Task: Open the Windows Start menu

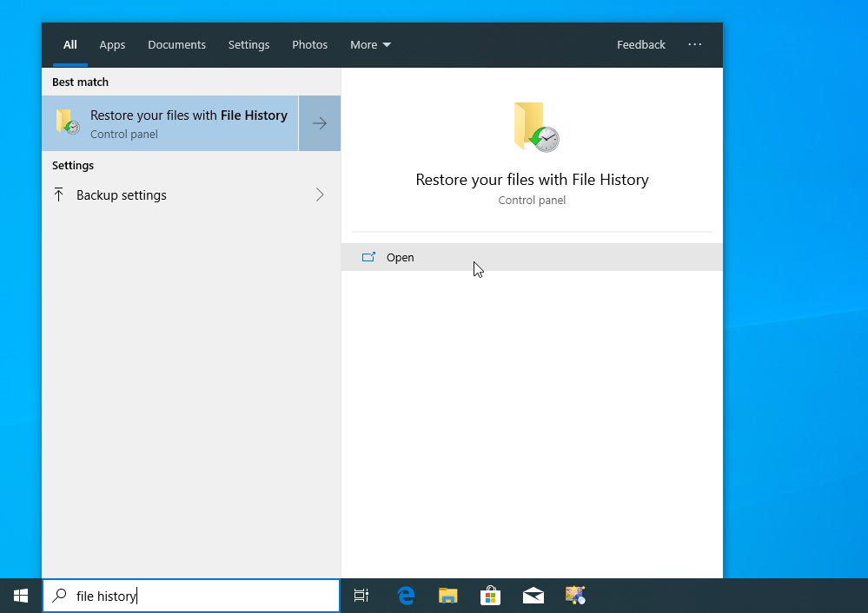Action: point(21,596)
